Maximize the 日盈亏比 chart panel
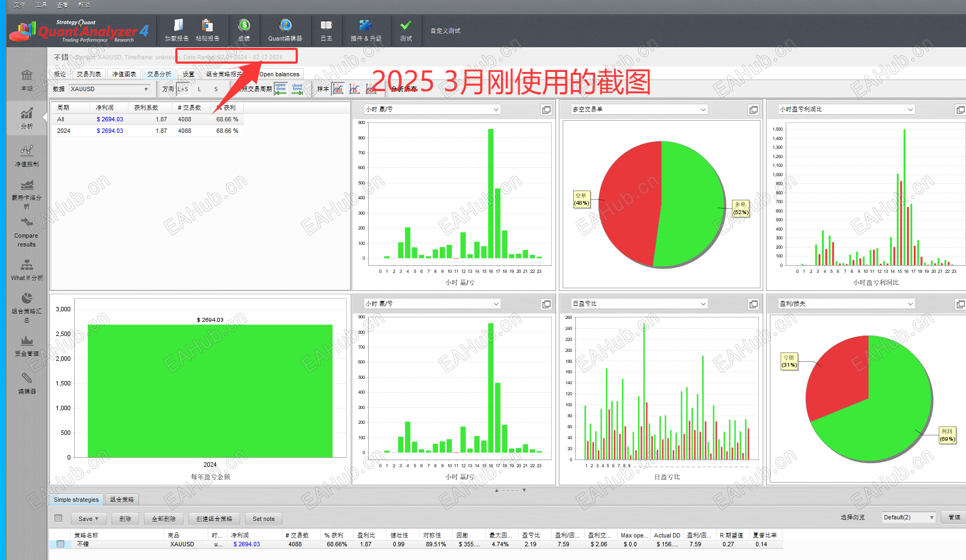 tap(753, 304)
